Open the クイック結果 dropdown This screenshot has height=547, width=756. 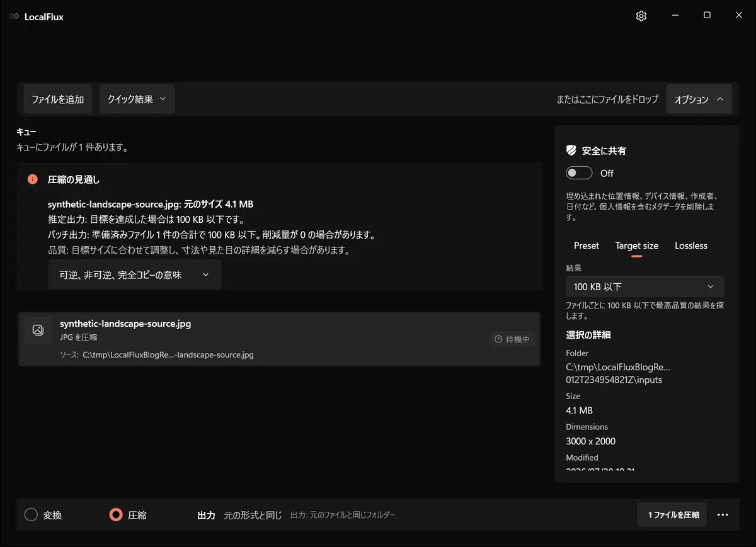pos(137,99)
